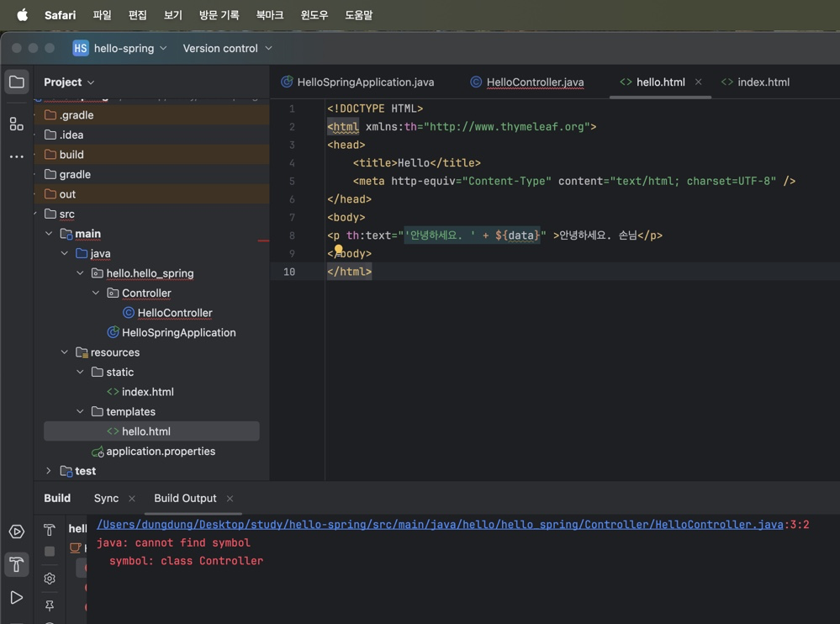Switch to HelloController.java tab

pyautogui.click(x=527, y=82)
